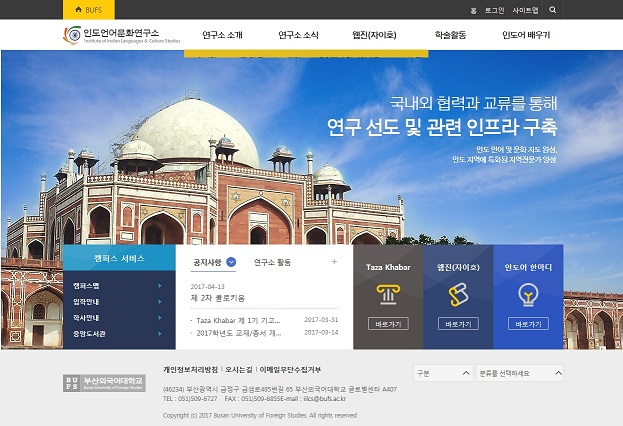Click the 인도어 한마디 lightbulb icon
Screen dimensions: 623x426
pos(527,294)
